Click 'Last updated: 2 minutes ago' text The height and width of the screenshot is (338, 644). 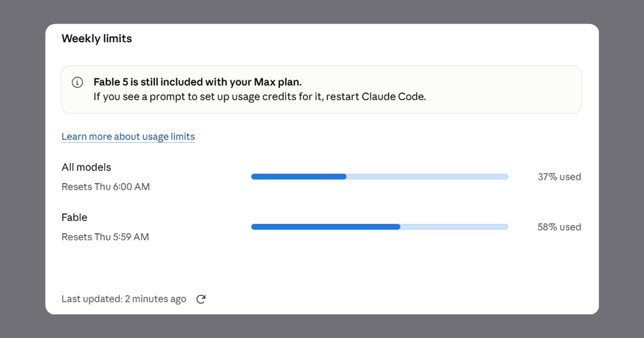click(x=124, y=299)
